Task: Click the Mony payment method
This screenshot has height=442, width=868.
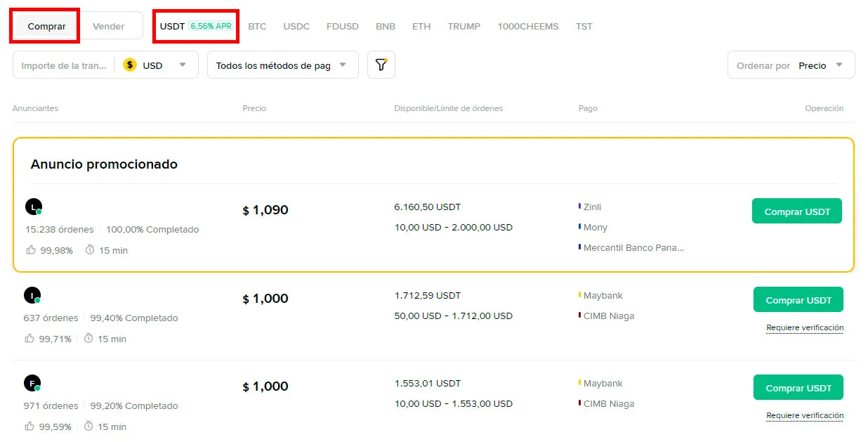Action: pyautogui.click(x=596, y=227)
